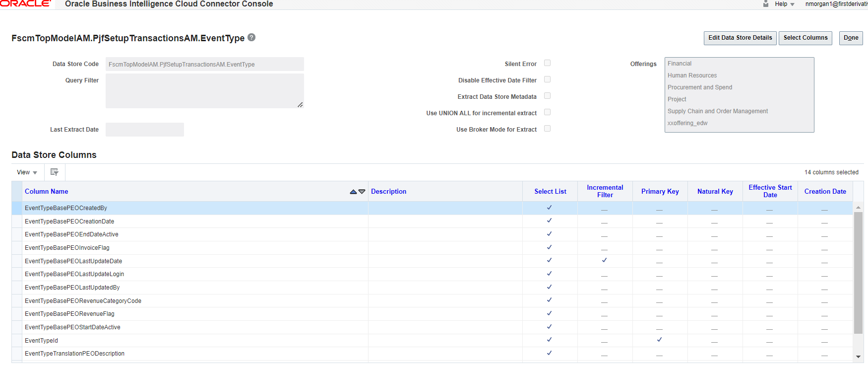This screenshot has height=370, width=868.
Task: Select the EventTypeTranslationPEODescription row
Action: click(432, 354)
